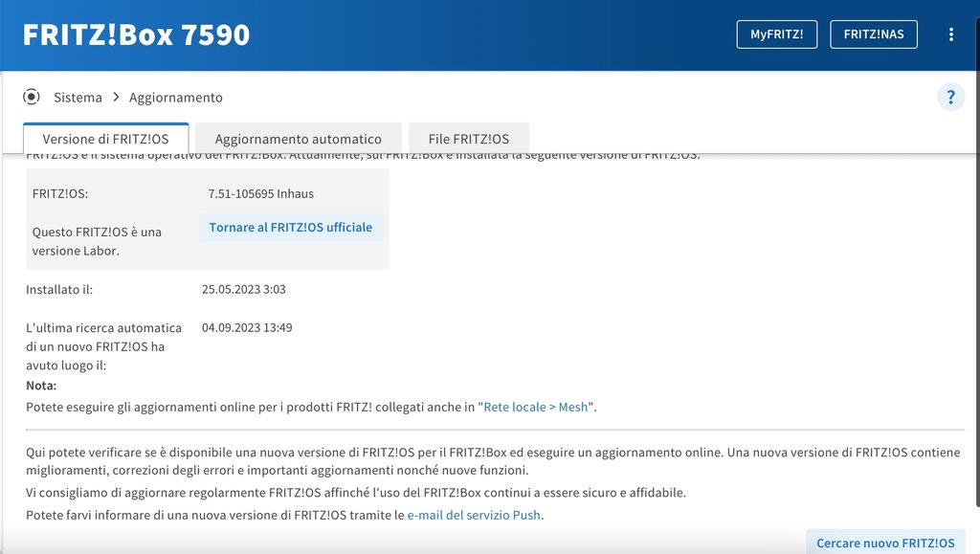The height and width of the screenshot is (554, 980).
Task: Click the FRITZ!Box 7590 title
Action: click(136, 35)
